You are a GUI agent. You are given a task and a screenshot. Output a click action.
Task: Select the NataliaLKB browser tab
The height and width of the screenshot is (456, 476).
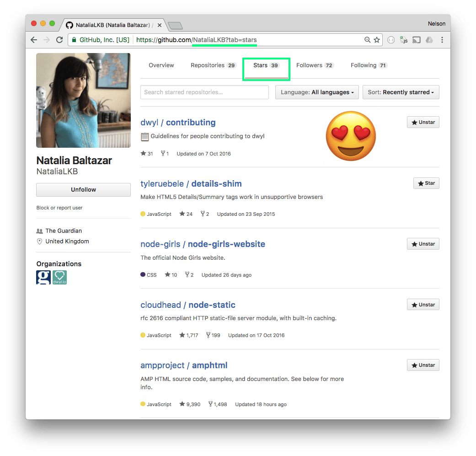click(x=112, y=25)
